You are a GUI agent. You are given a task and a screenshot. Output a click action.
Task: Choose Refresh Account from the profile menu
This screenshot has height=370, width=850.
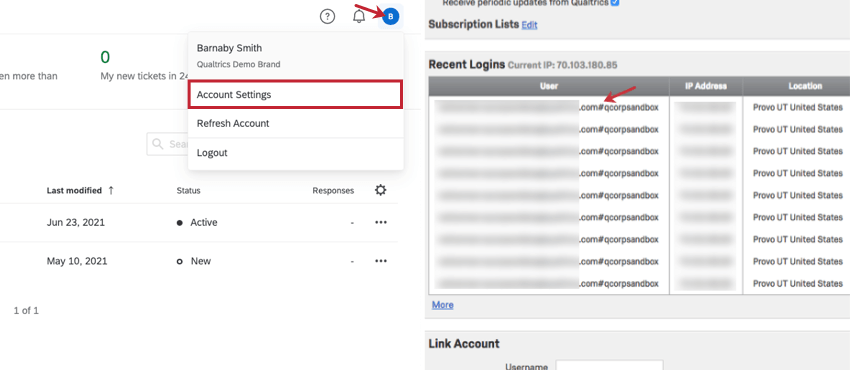[x=295, y=124]
